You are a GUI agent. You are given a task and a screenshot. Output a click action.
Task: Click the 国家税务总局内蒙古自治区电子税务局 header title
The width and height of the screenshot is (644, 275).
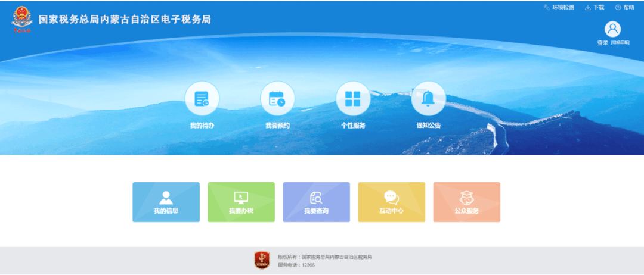tap(125, 19)
